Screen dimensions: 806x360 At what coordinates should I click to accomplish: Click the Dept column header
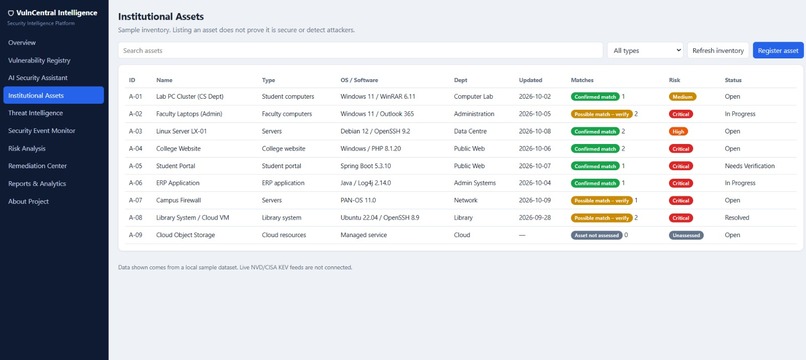coord(461,80)
